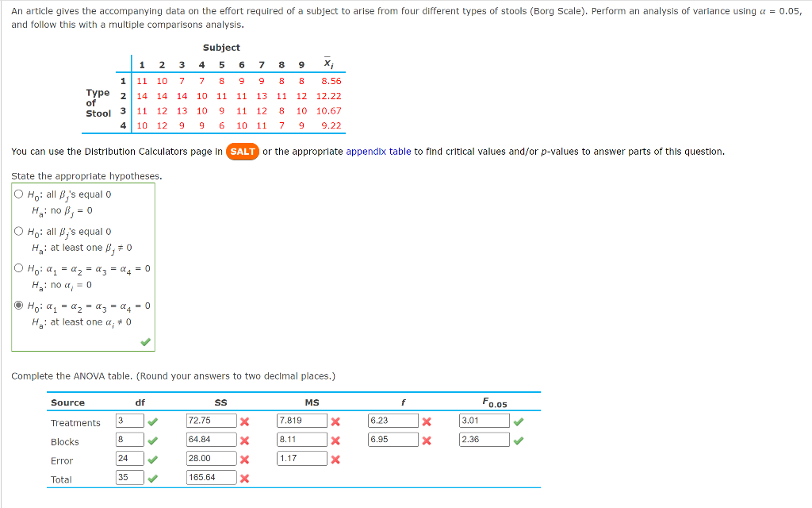
Task: Click the Error MS field showing 1.17
Action: [x=302, y=458]
